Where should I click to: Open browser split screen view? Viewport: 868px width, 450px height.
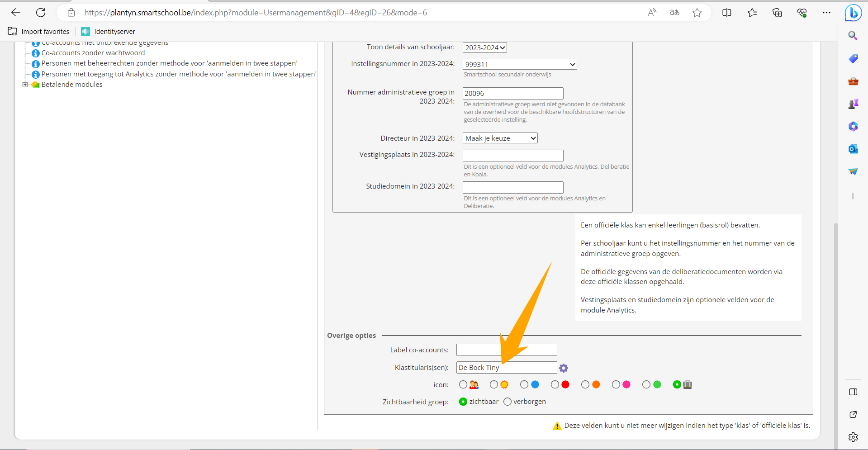727,13
